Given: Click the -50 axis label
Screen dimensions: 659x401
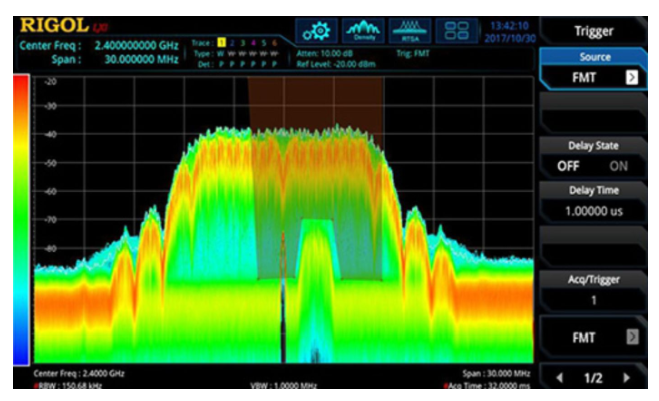Looking at the screenshot, I should coord(50,163).
